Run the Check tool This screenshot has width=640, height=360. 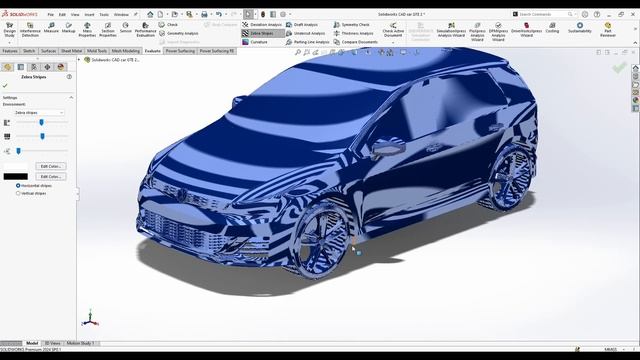click(x=168, y=24)
